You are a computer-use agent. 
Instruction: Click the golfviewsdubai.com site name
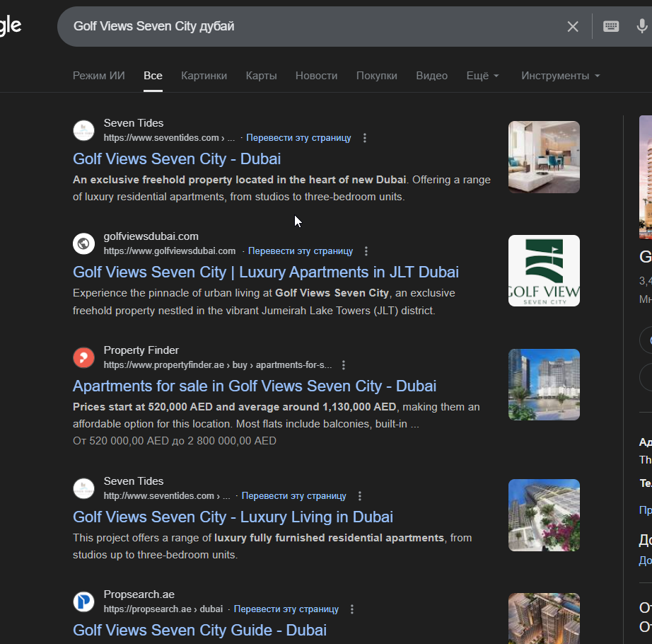(x=151, y=236)
